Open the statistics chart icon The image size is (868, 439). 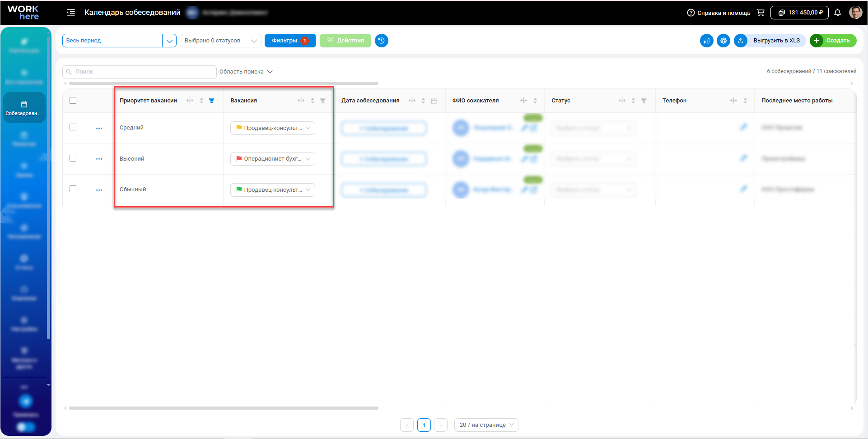[707, 41]
